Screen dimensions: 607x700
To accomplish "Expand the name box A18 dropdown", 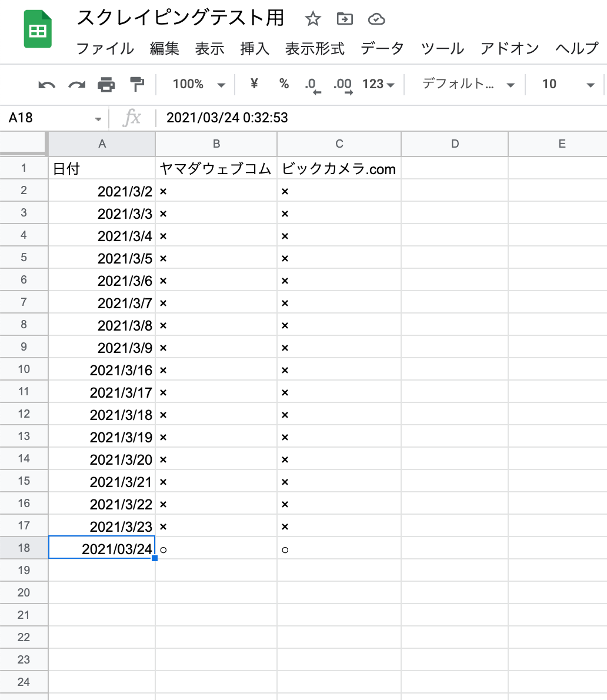I will [x=98, y=119].
